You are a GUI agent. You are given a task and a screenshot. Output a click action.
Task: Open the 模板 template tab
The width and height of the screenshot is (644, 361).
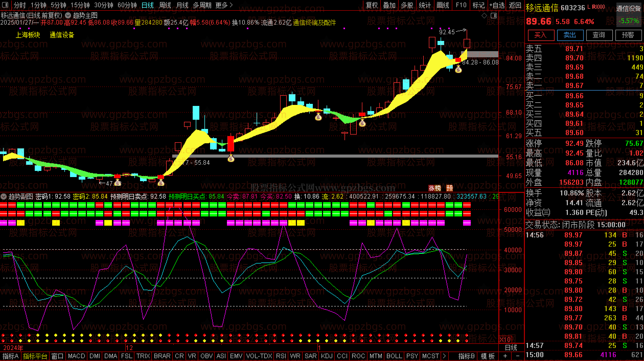coord(488,356)
